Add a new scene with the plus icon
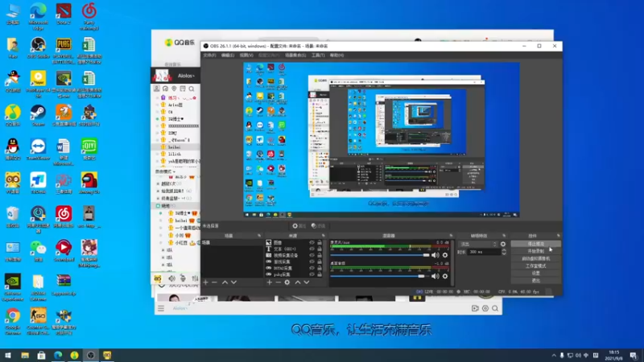The width and height of the screenshot is (644, 362). pyautogui.click(x=206, y=282)
